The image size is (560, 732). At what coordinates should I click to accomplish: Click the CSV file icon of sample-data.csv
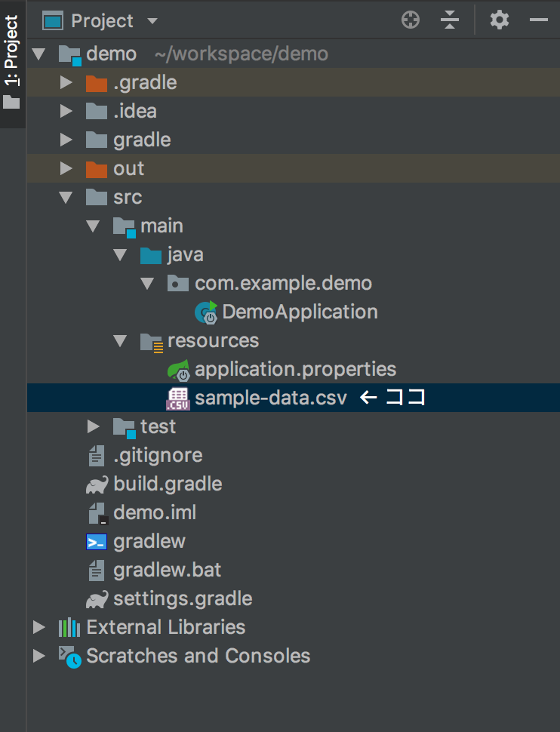pos(177,398)
